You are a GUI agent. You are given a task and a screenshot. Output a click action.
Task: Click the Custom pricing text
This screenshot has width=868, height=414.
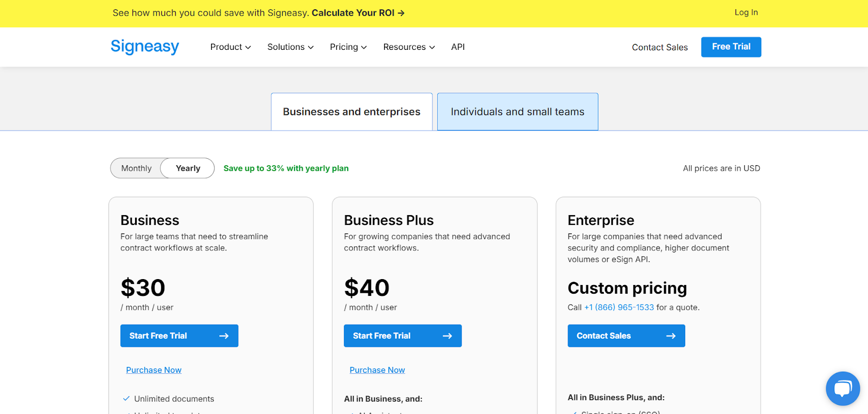pos(627,288)
